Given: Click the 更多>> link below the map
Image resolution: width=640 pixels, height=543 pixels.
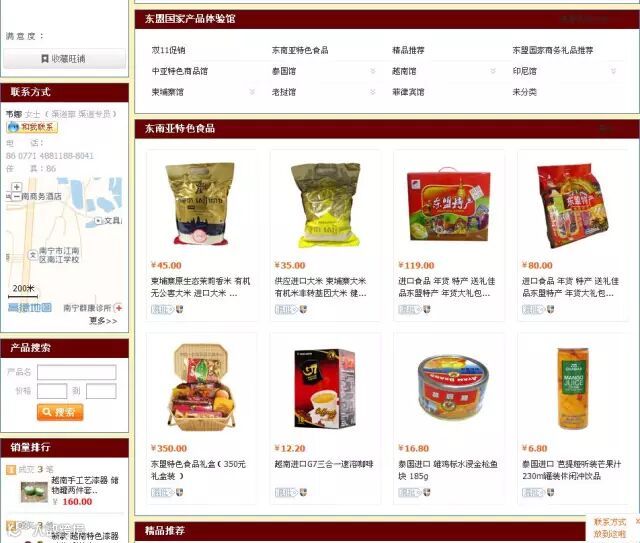Looking at the screenshot, I should pyautogui.click(x=103, y=321).
